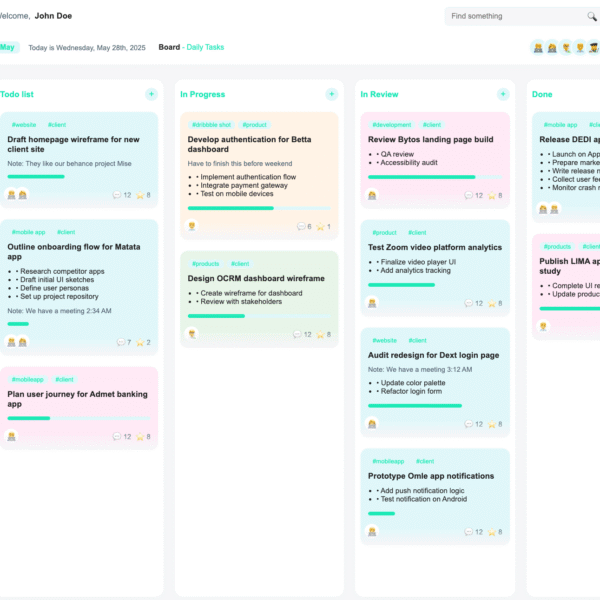Click star icon on Develop authentication card
This screenshot has width=600, height=600.
click(320, 227)
